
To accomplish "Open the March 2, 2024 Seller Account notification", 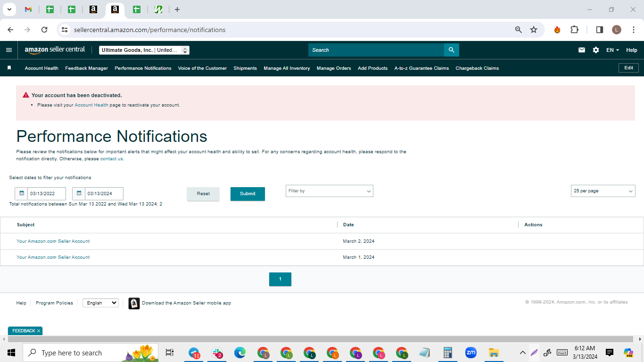I will (53, 241).
